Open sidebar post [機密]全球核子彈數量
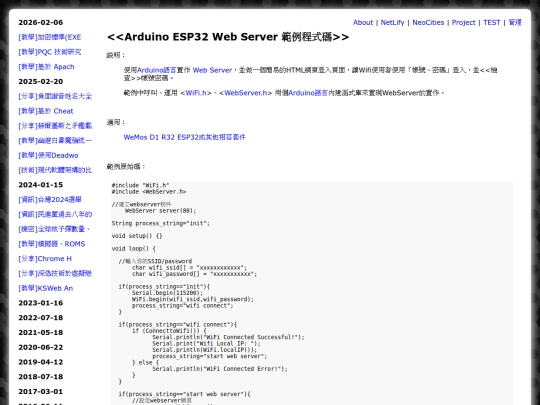Image resolution: width=540 pixels, height=405 pixels. pyautogui.click(x=54, y=229)
